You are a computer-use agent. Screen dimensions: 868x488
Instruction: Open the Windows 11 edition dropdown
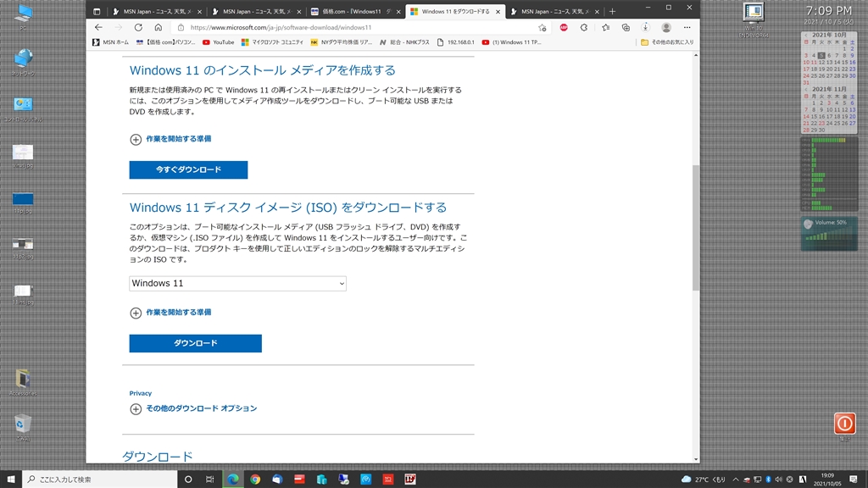point(237,283)
